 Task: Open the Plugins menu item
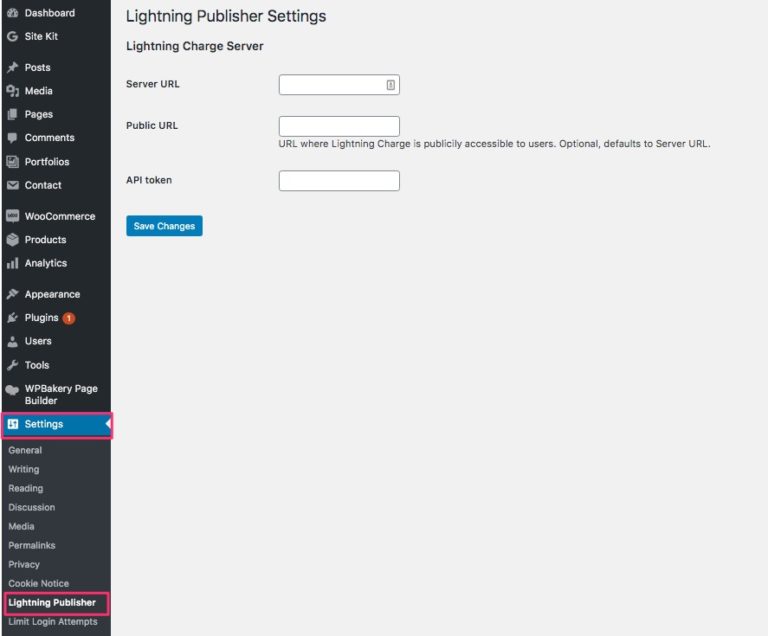42,318
